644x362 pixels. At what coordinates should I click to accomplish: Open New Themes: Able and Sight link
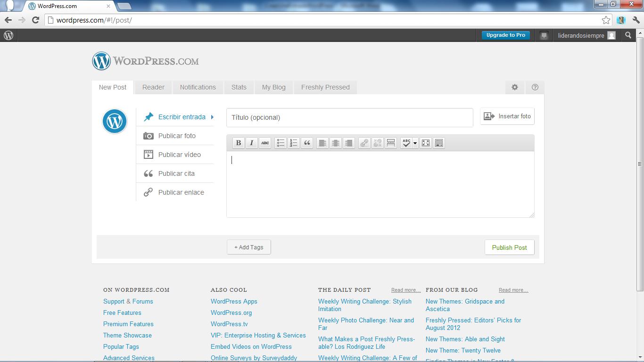pos(465,339)
